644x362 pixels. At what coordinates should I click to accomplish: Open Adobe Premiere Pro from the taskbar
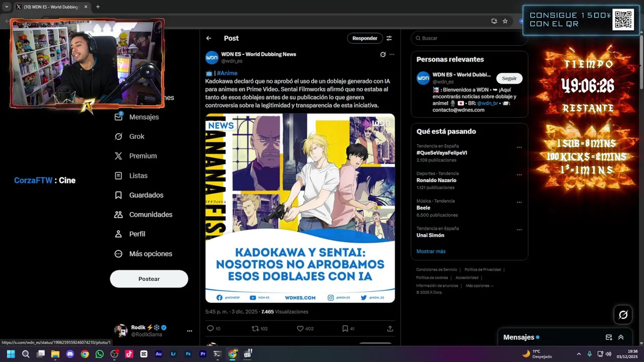(203, 354)
